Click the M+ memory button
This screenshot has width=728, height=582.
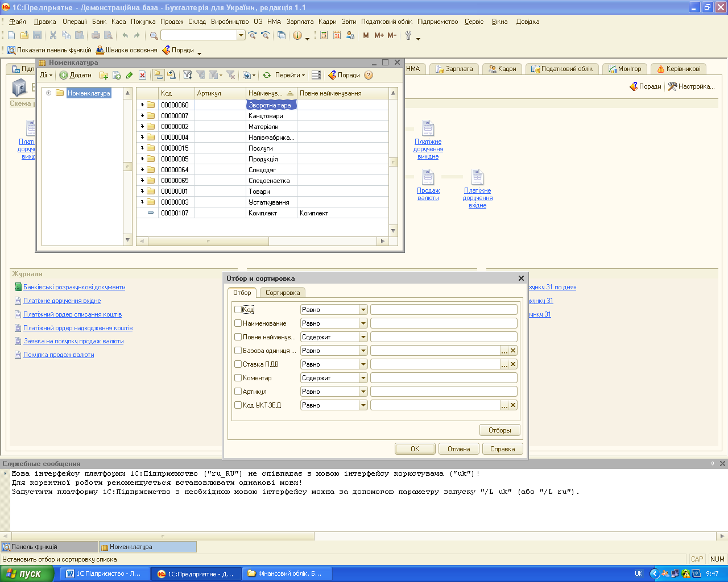(x=379, y=35)
